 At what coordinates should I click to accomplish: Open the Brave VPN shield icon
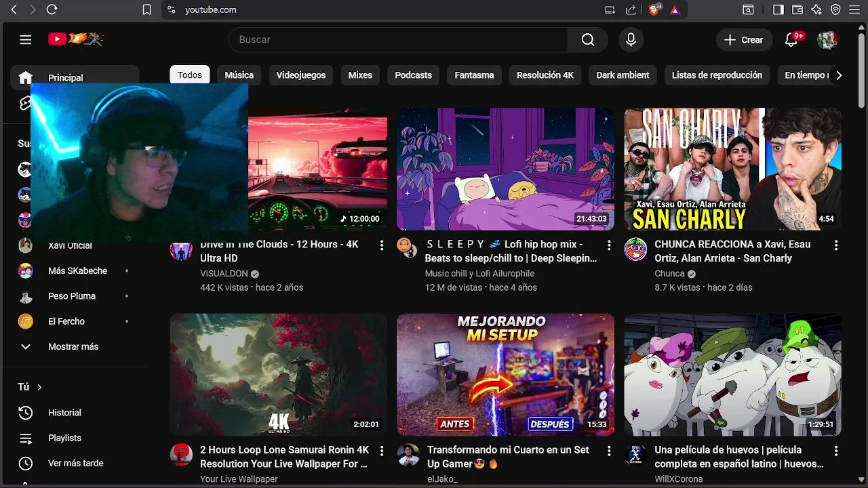pos(835,9)
